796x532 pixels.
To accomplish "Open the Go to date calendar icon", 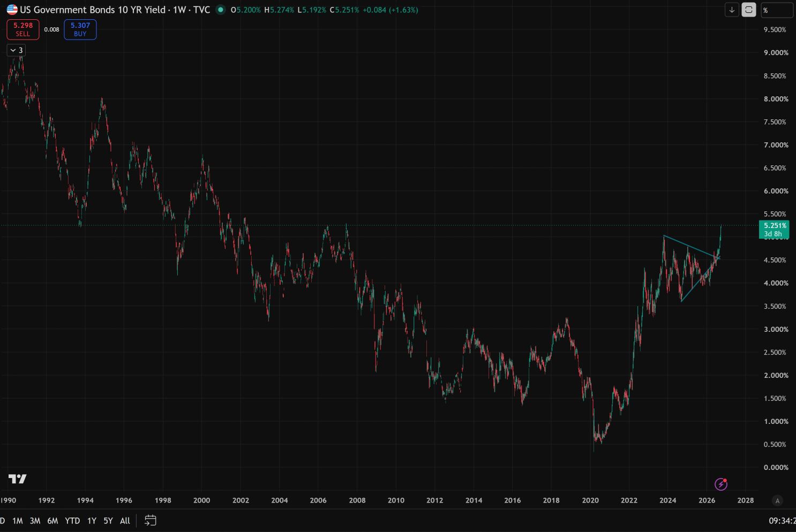I will pyautogui.click(x=151, y=520).
